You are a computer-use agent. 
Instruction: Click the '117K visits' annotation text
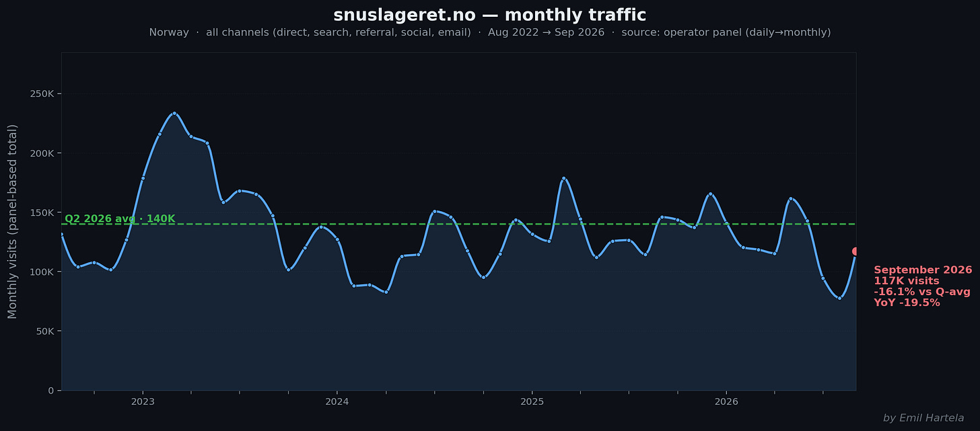906,281
